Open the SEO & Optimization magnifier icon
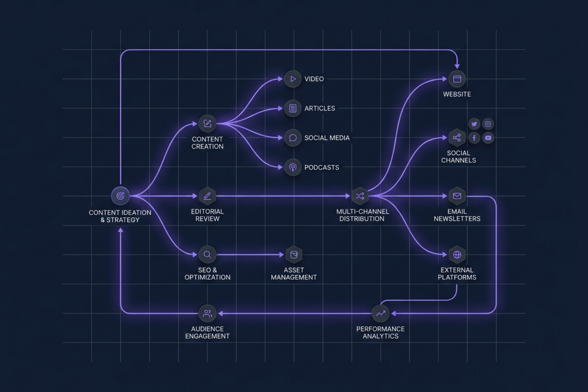 (x=208, y=254)
